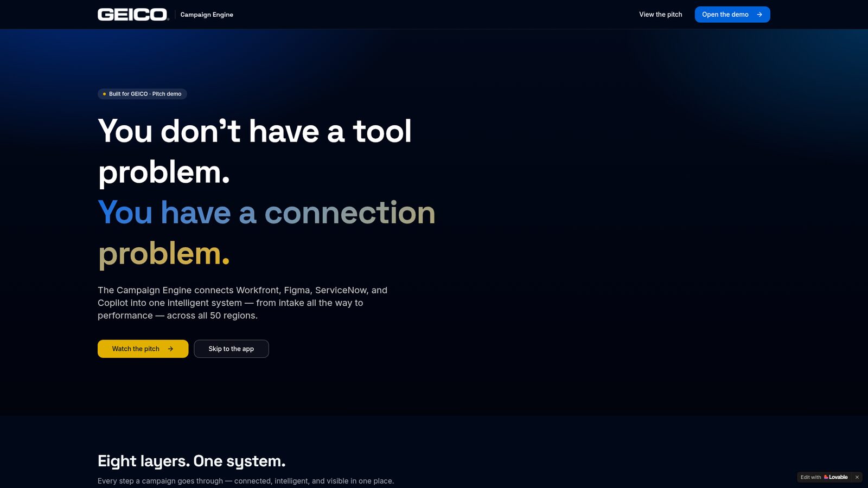Click the 'You don't have a tool problem.' headline

(x=254, y=152)
